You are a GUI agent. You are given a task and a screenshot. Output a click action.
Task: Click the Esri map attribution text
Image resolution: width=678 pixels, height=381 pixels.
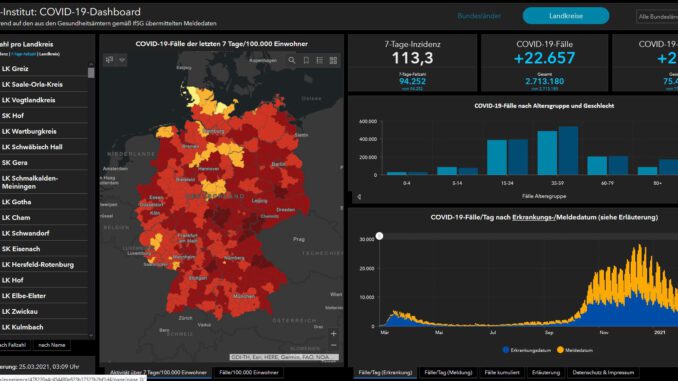pos(284,357)
